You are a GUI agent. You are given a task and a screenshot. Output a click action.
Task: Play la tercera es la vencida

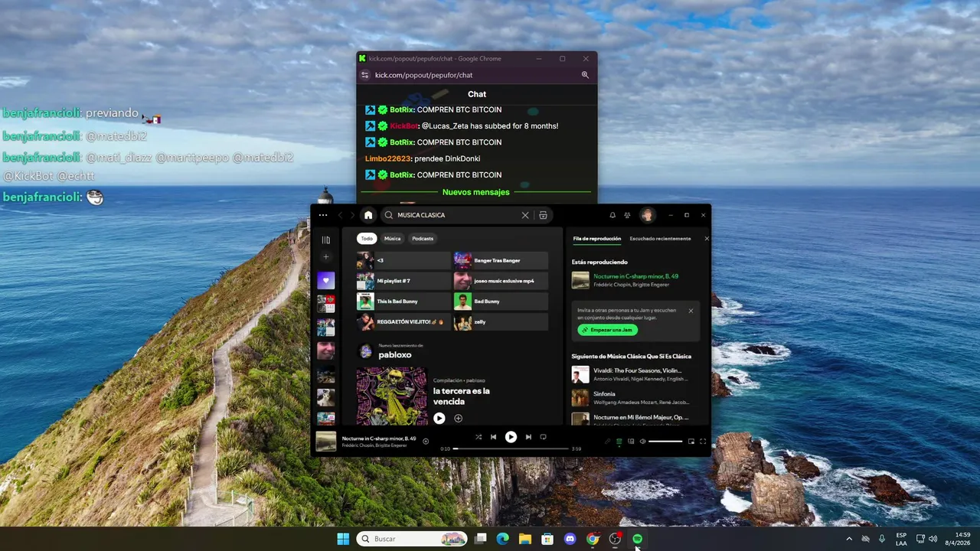(439, 418)
